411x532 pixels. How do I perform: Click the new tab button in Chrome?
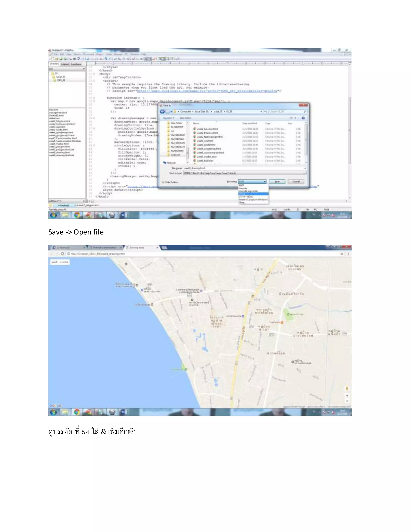164,248
